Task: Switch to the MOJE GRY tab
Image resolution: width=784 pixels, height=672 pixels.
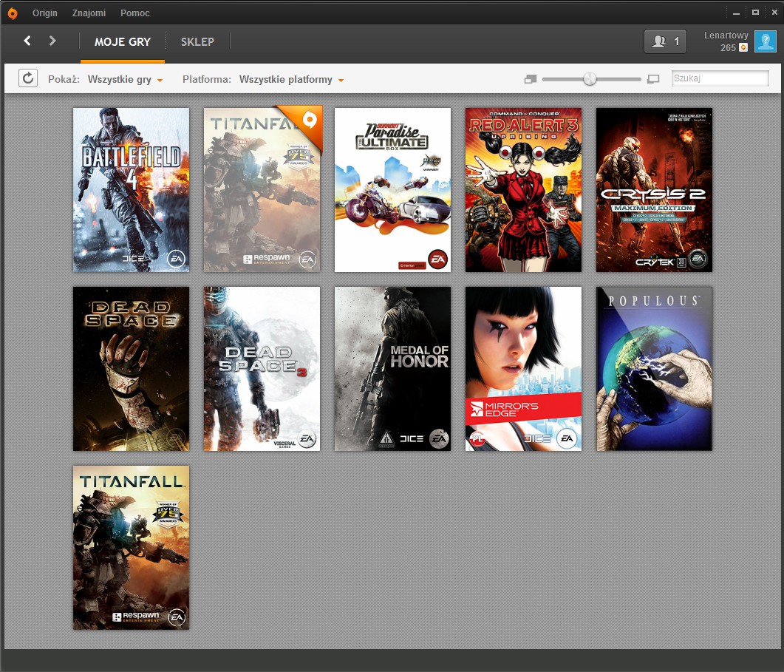Action: (x=123, y=42)
